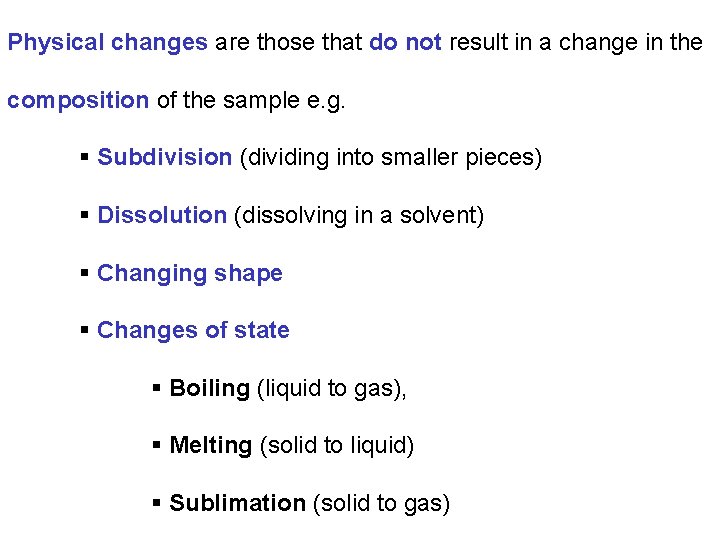Viewport: 720px width, 540px height.
Task: Select the 'do not' emphasized phrase
Action: tap(405, 42)
